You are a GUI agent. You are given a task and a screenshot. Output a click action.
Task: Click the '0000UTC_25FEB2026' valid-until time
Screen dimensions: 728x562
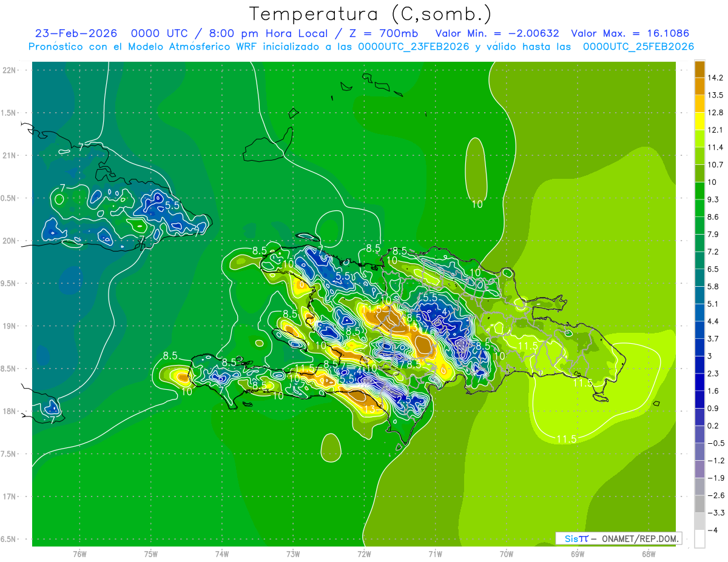(x=638, y=47)
